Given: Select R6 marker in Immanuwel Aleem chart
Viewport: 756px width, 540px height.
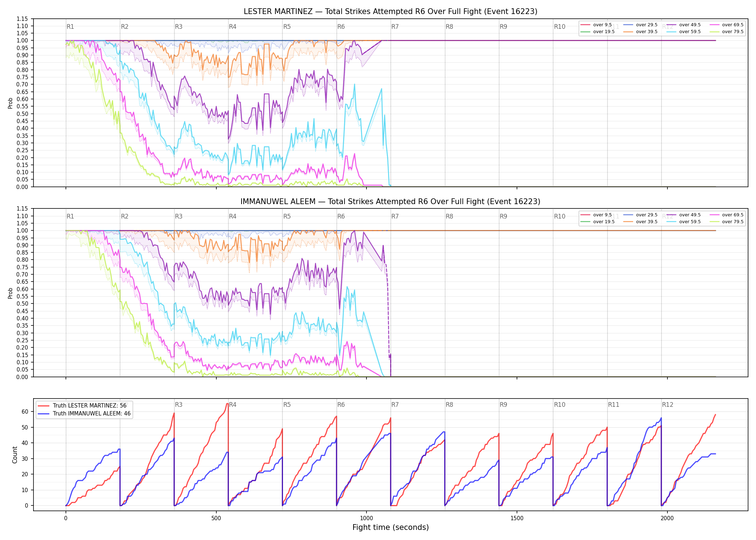Looking at the screenshot, I should [341, 216].
